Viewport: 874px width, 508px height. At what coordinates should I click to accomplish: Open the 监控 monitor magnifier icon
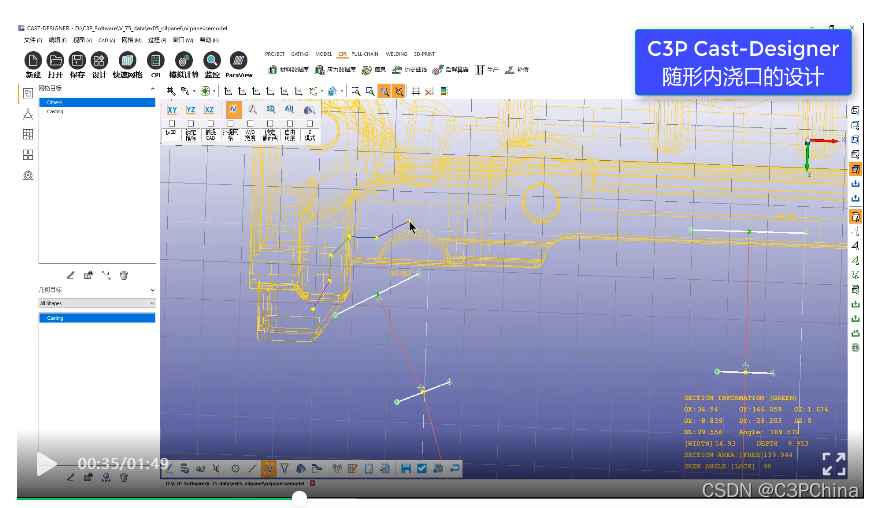coord(212,60)
